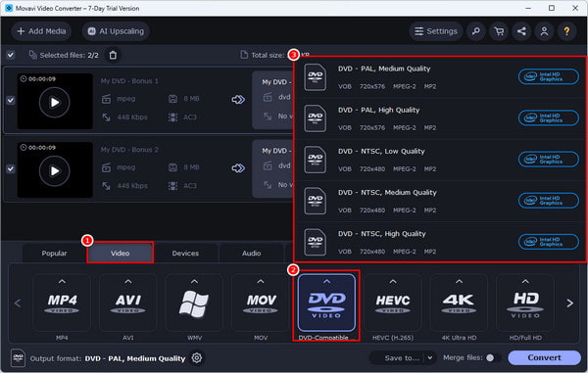Image resolution: width=588 pixels, height=373 pixels.
Task: Choose the HEVC (H.265) format icon
Action: (x=393, y=303)
